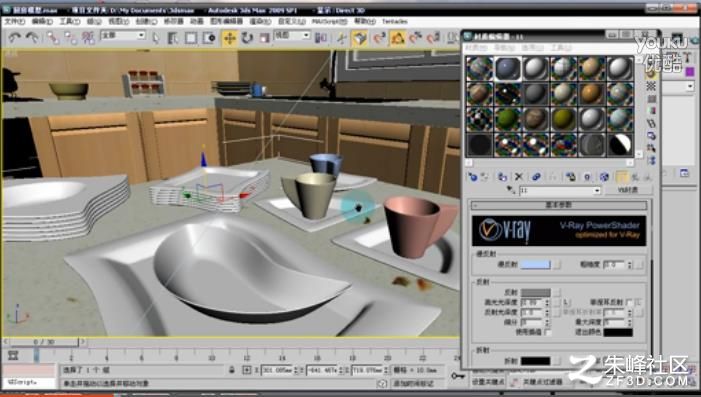Image resolution: width=701 pixels, height=397 pixels.
Task: Click the Redo arrow in the toolbar
Action: [x=32, y=38]
